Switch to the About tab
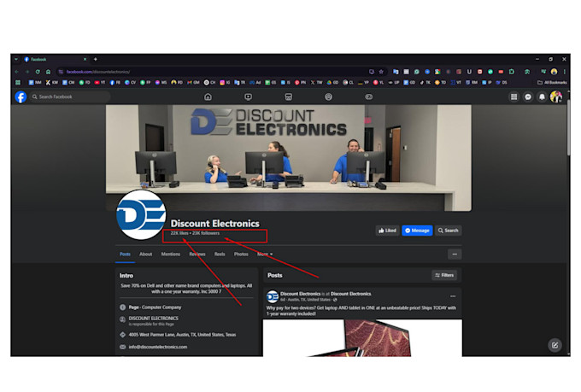Screen dimensions: 581x392 click(x=145, y=255)
